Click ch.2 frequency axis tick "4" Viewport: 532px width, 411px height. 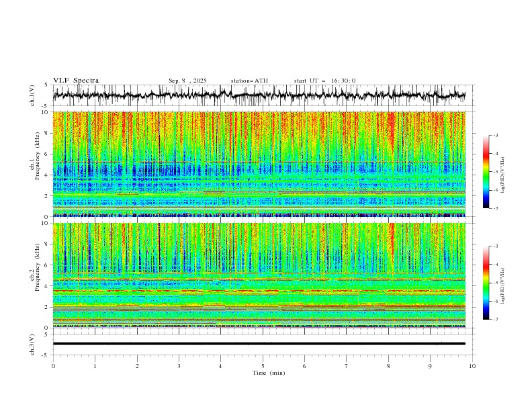pyautogui.click(x=47, y=286)
